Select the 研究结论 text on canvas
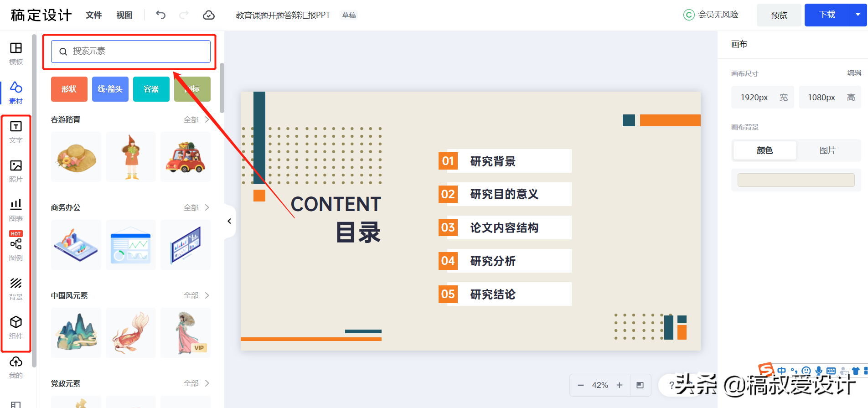Image resolution: width=868 pixels, height=408 pixels. [493, 294]
